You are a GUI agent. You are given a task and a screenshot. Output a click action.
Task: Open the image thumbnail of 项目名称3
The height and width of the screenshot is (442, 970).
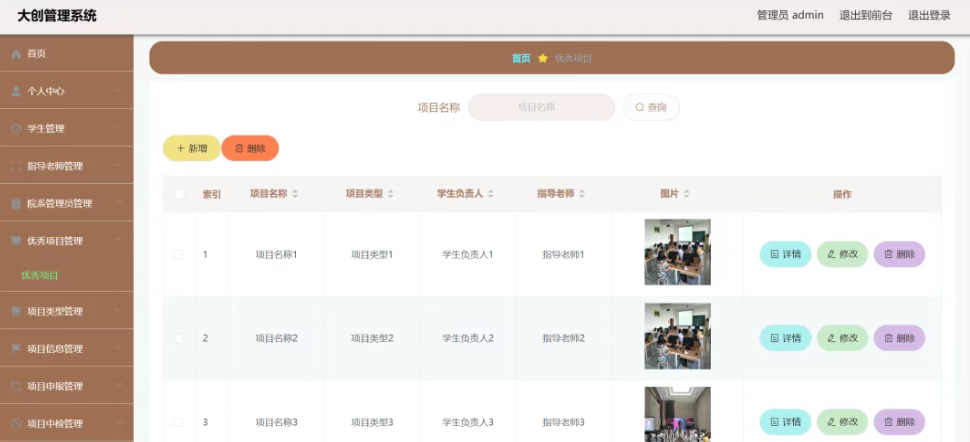pos(677,414)
